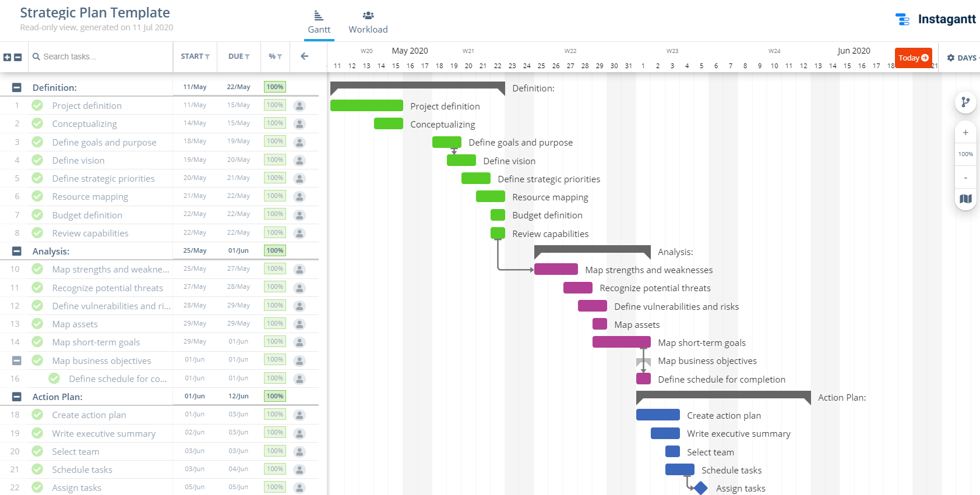This screenshot has width=980, height=495.
Task: Click Map strengths and weaknesses purple bar
Action: click(x=556, y=269)
